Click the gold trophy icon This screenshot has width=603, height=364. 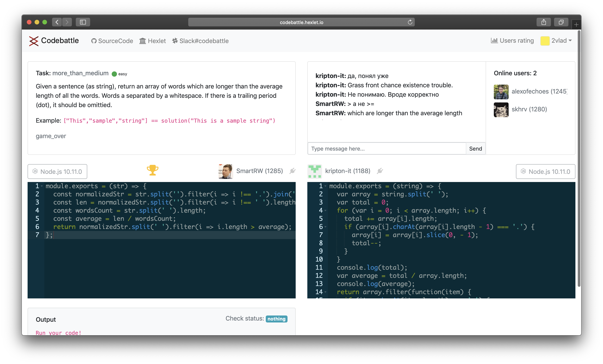click(152, 170)
